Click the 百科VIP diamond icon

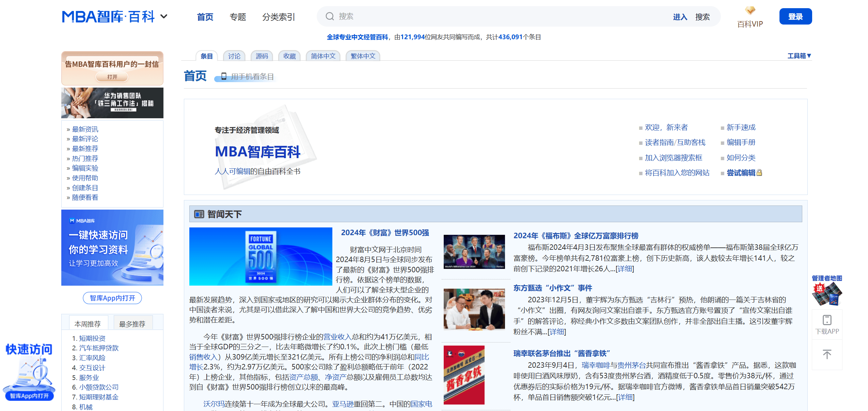750,11
